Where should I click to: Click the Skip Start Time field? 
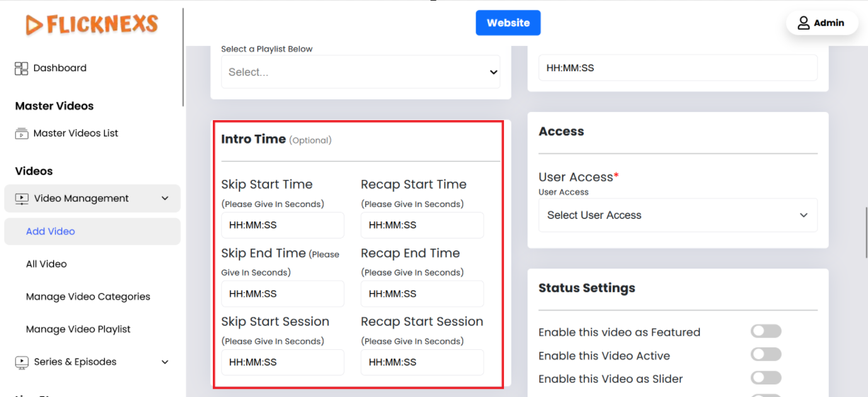click(x=282, y=225)
